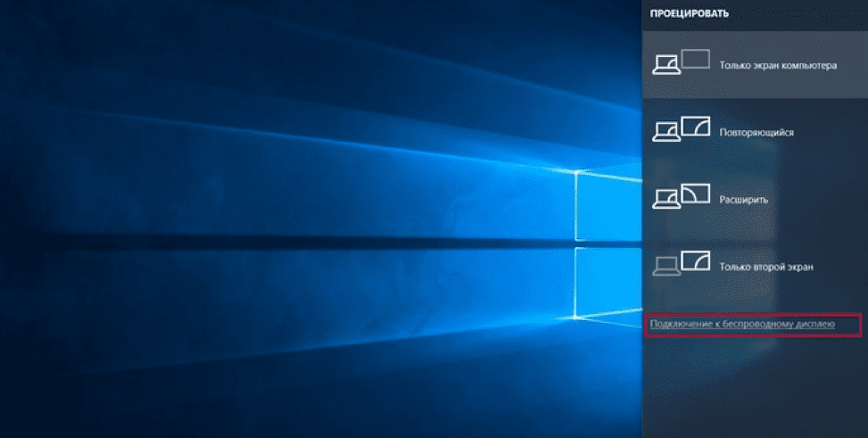Click the blank monitor icon beside Только экран компьютера
Image resolution: width=868 pixels, height=438 pixels.
coord(696,60)
